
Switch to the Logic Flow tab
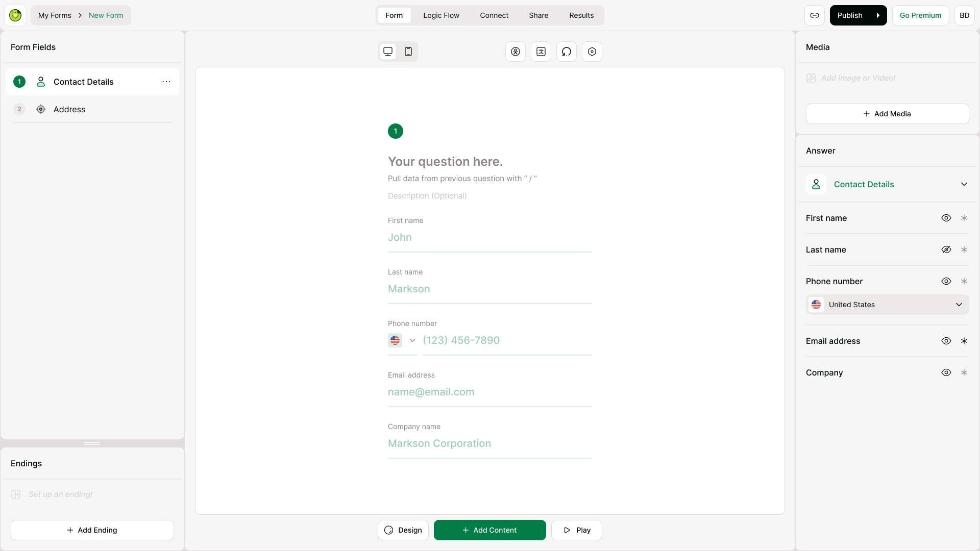[x=442, y=15]
